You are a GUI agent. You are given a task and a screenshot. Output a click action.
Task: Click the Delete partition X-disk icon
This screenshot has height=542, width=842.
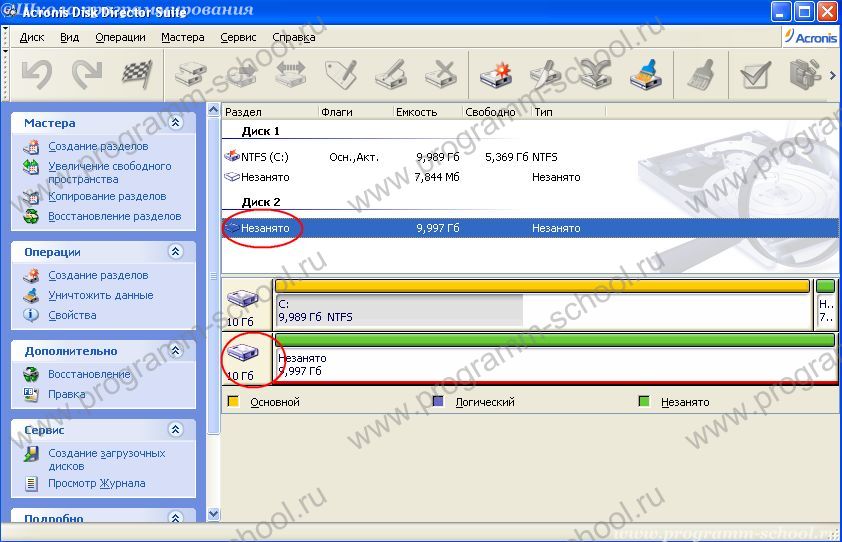click(440, 74)
